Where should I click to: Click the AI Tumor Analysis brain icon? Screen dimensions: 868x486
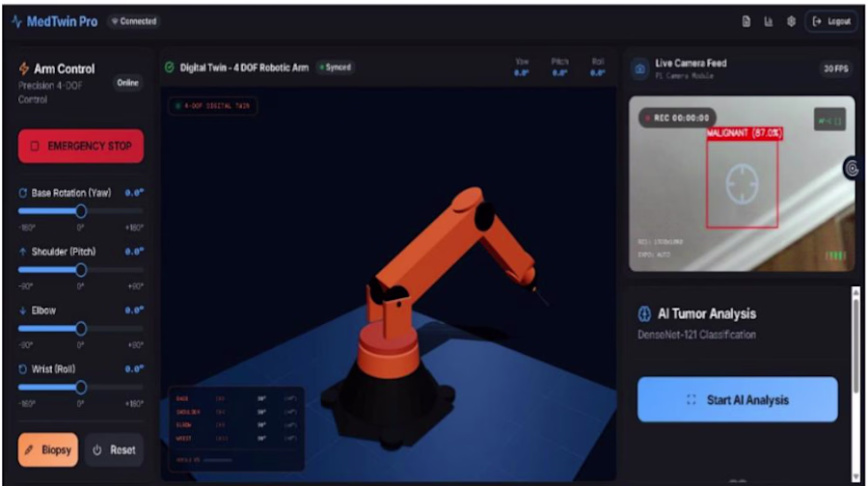[x=644, y=313]
